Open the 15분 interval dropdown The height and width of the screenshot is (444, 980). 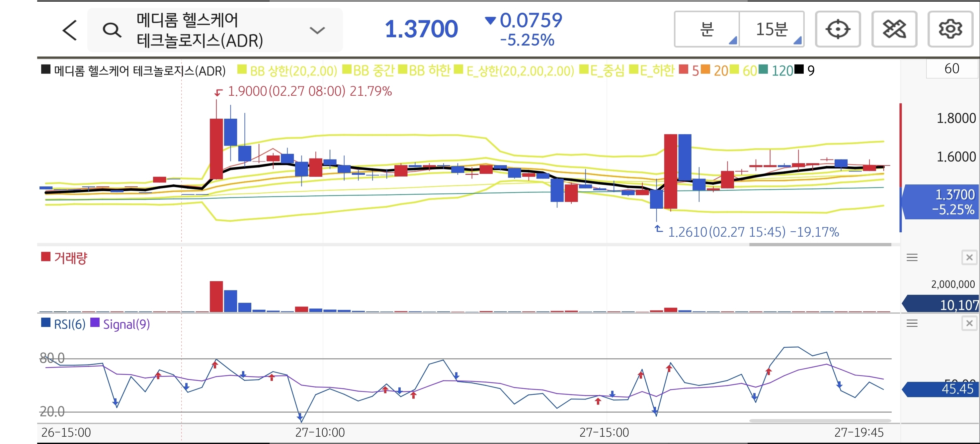pyautogui.click(x=772, y=29)
